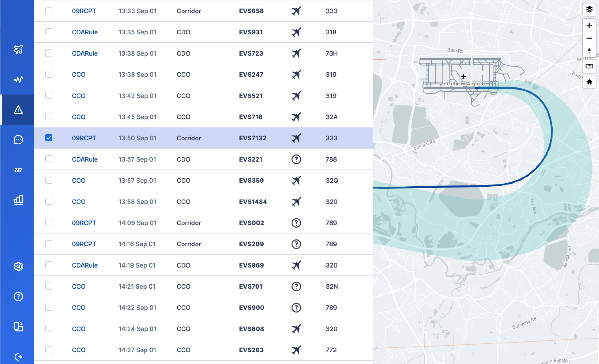Open the 09RCPT link for EVS002

tap(84, 223)
